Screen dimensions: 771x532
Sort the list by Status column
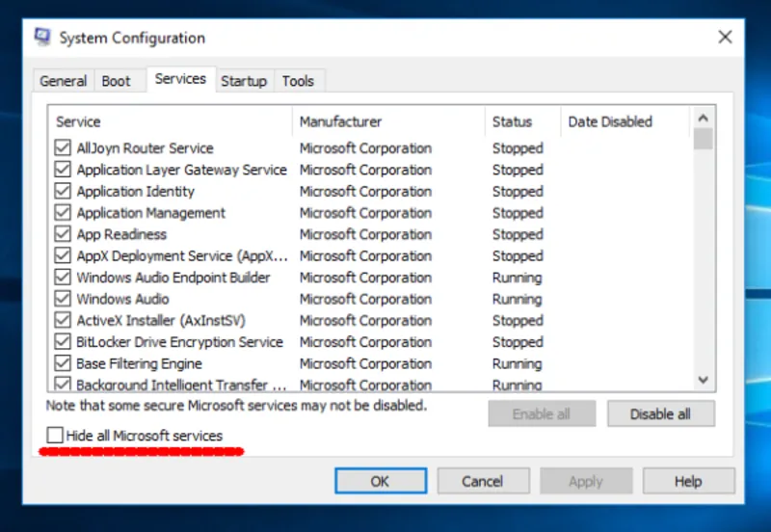512,121
